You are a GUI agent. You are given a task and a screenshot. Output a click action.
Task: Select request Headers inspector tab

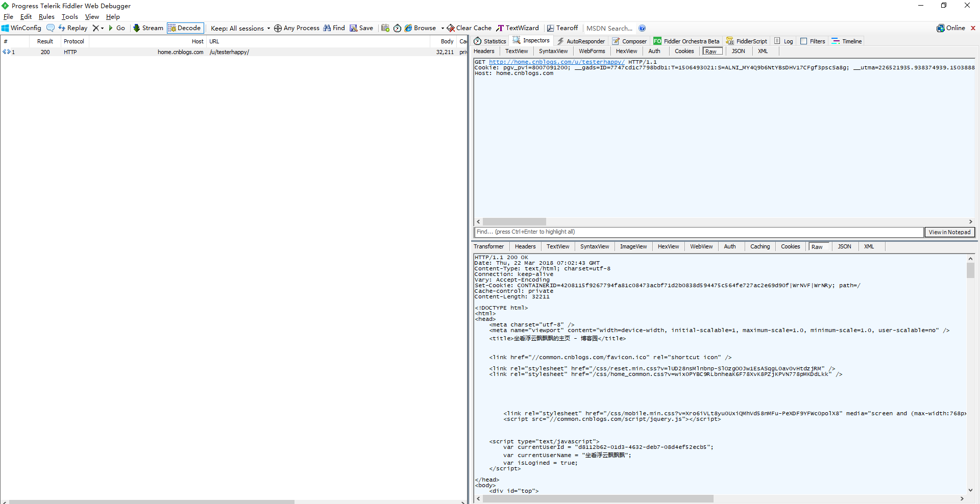pos(484,51)
